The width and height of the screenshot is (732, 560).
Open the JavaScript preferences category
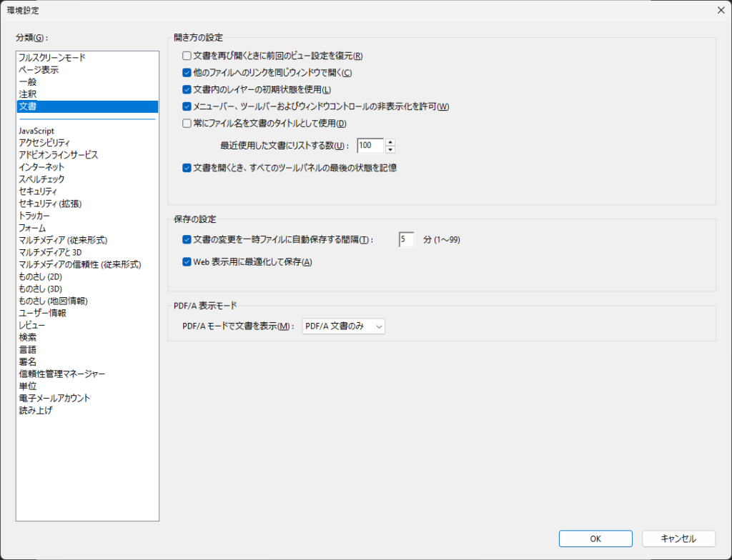coord(36,131)
